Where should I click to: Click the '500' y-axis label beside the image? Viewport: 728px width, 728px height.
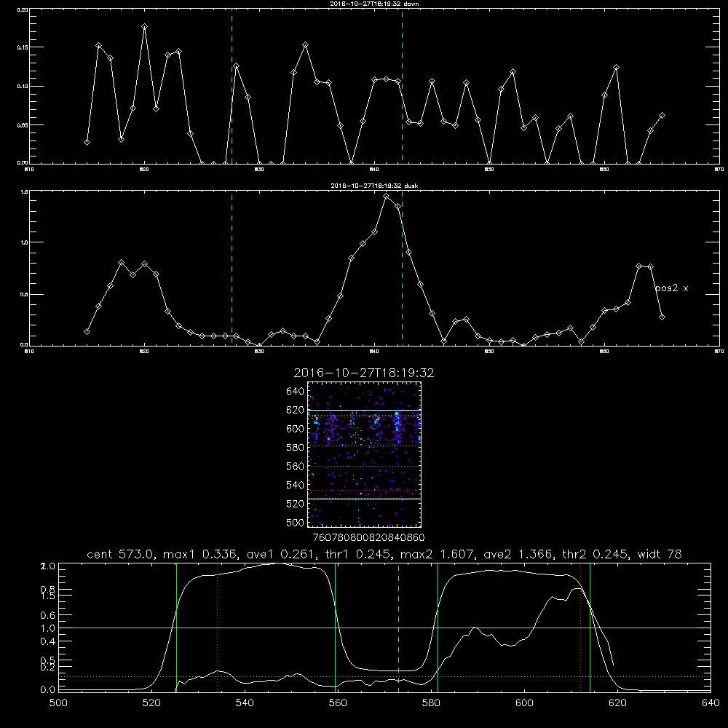pos(296,522)
